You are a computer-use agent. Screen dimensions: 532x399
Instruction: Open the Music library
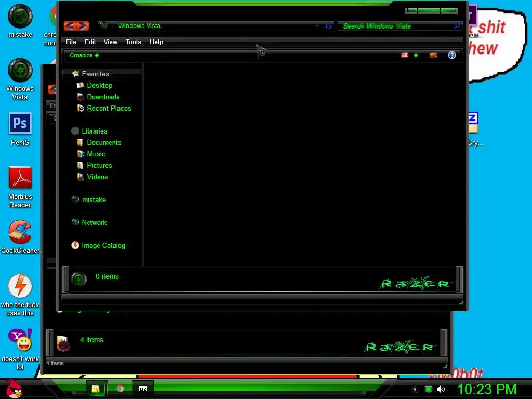tap(96, 154)
